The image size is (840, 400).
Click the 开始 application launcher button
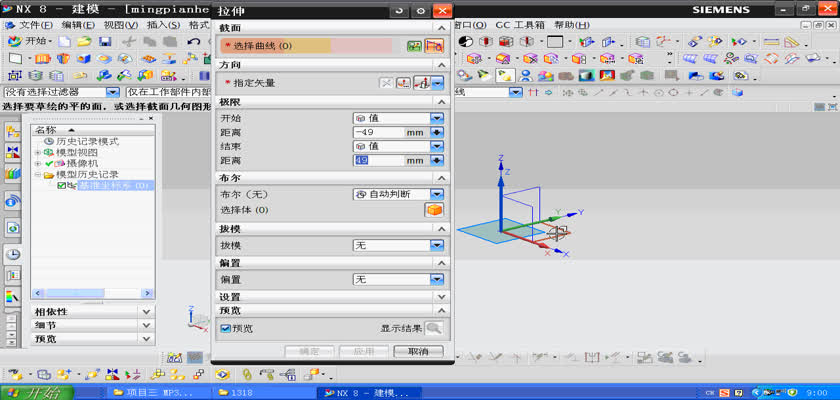(x=30, y=41)
